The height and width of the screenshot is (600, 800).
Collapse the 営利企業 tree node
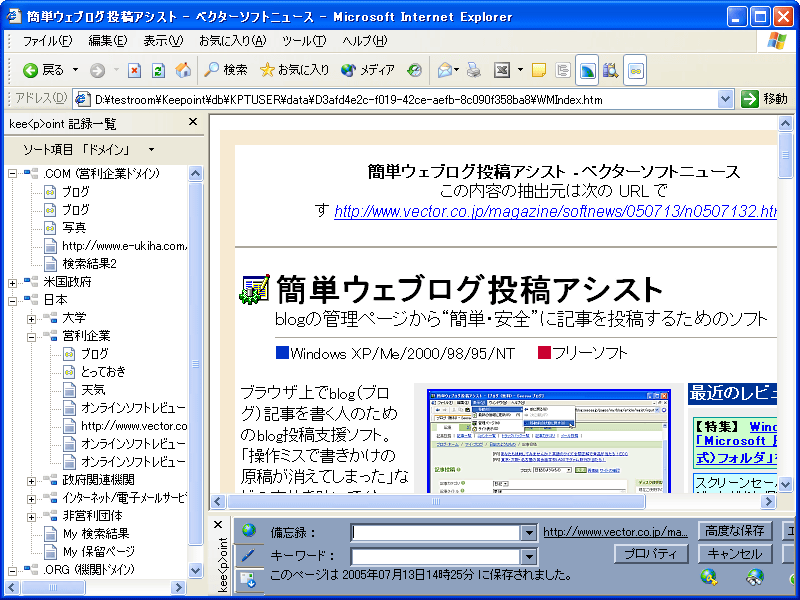pos(31,337)
